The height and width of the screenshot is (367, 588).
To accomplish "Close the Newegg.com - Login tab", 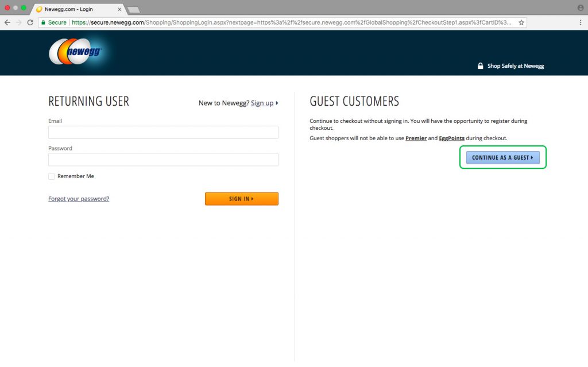I will pyautogui.click(x=119, y=9).
